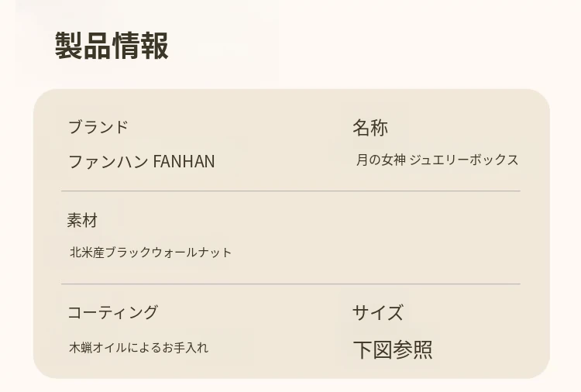Click 木蝋オイル in the coating value
Image resolution: width=581 pixels, height=392 pixels.
point(98,348)
